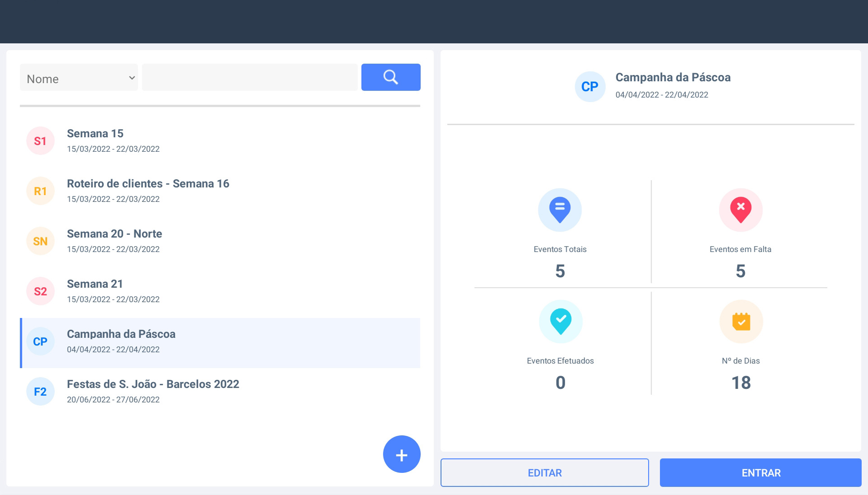Click the CP avatar in details header

tap(590, 87)
